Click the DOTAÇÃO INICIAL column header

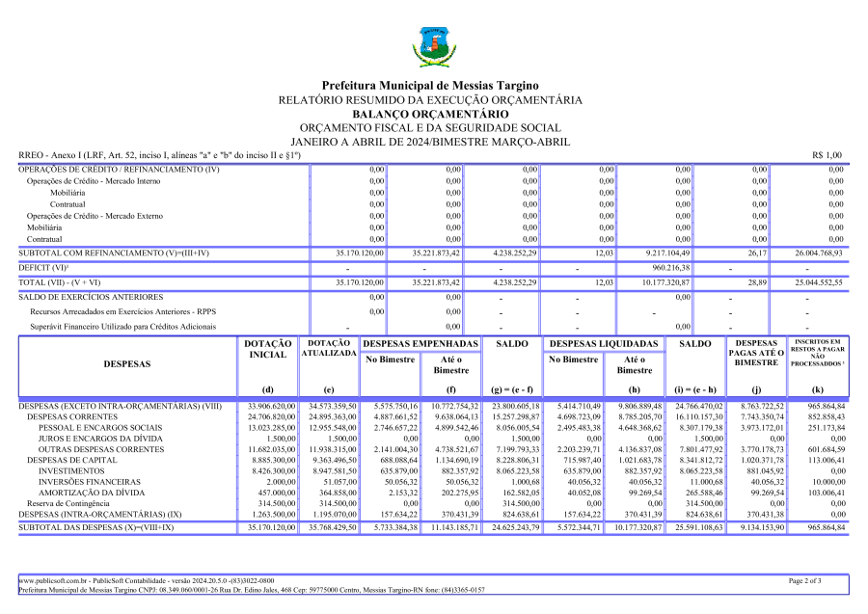(x=267, y=349)
